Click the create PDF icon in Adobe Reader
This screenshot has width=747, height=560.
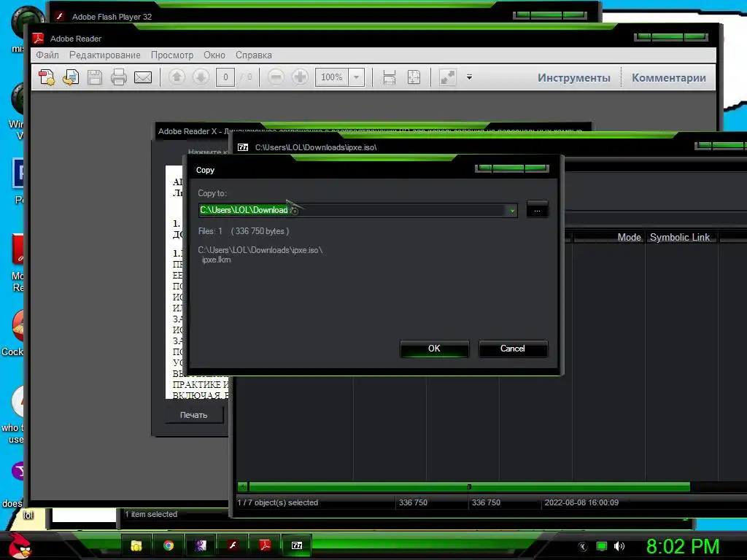(x=47, y=77)
